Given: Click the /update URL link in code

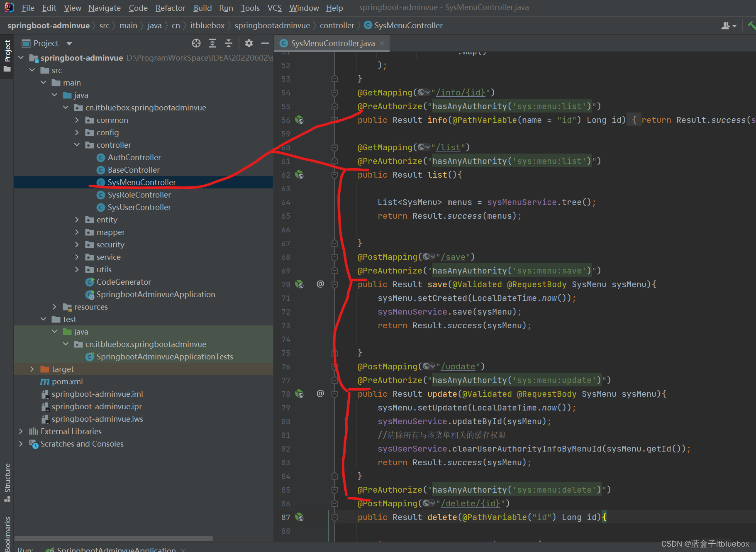Looking at the screenshot, I should click(458, 366).
